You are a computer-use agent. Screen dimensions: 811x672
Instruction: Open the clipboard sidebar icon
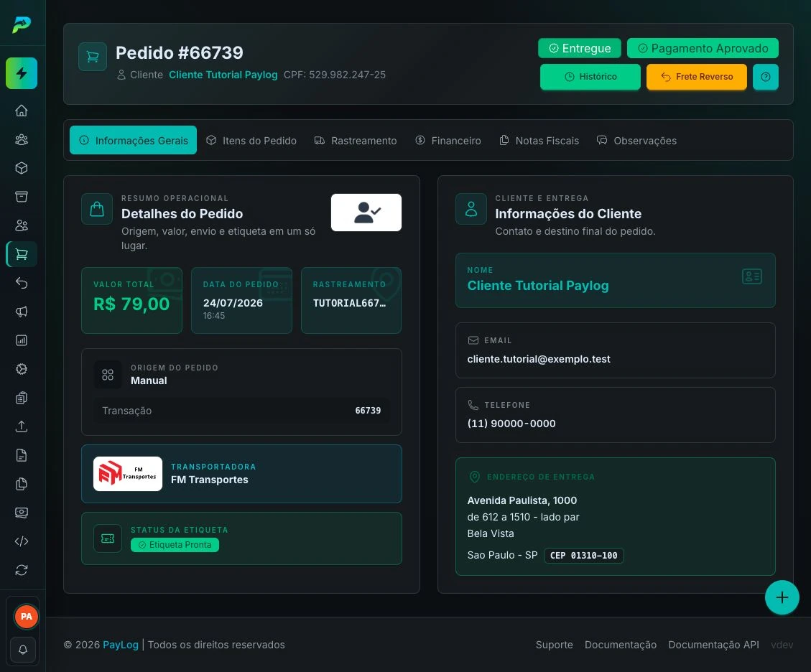(x=22, y=398)
